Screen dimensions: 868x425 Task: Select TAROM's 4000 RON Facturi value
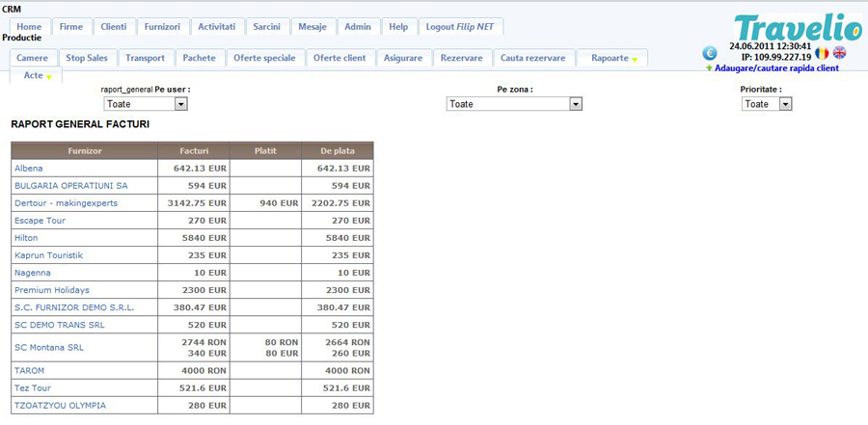(203, 370)
